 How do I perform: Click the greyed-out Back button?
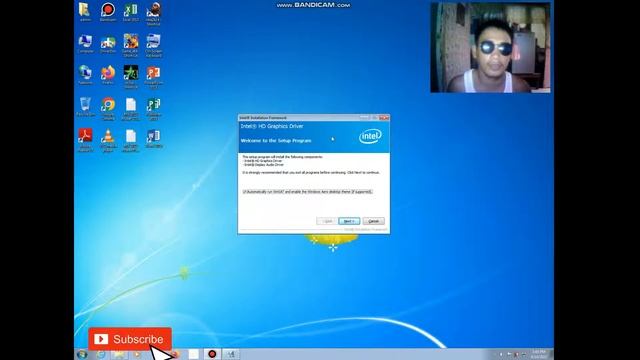tap(327, 221)
